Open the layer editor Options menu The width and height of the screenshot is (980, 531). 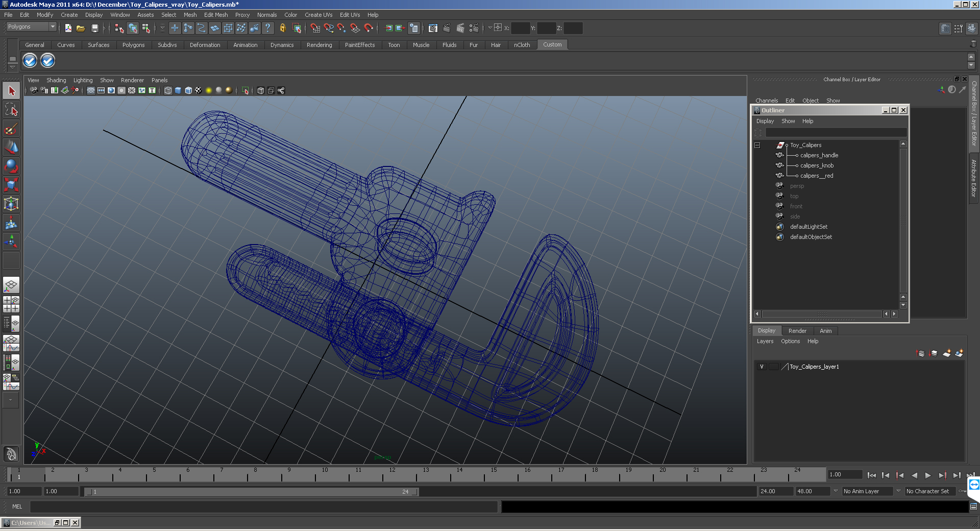click(x=790, y=341)
